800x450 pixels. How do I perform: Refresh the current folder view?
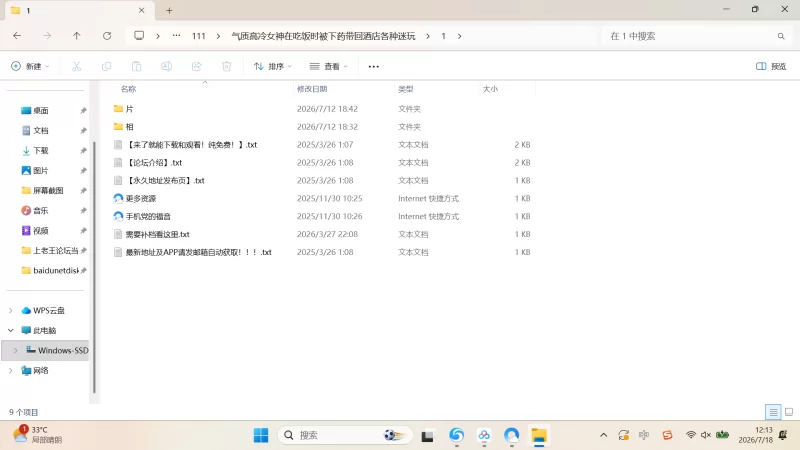pyautogui.click(x=107, y=36)
